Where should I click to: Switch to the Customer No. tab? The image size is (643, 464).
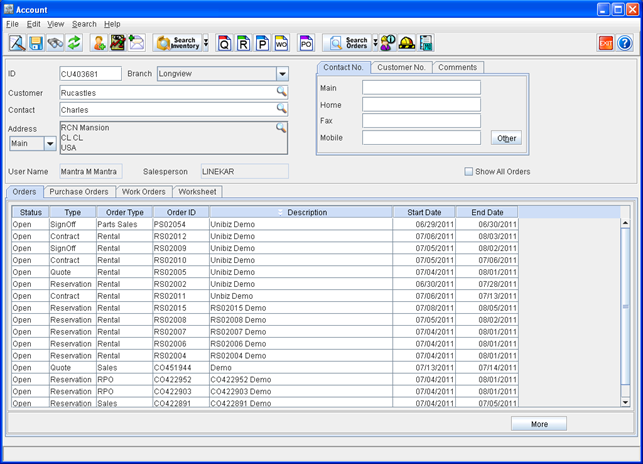[x=401, y=67]
